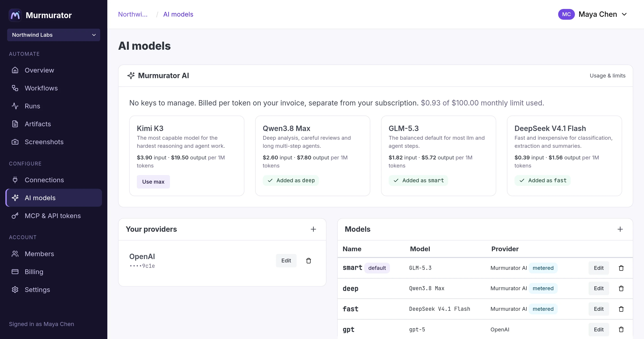Click the metered tag in the deep row
This screenshot has height=339, width=644.
point(543,288)
